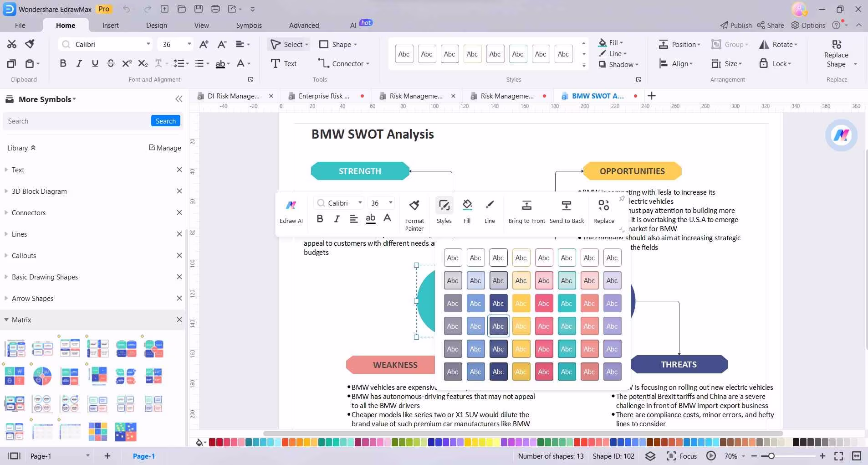Open the Options settings

[808, 25]
